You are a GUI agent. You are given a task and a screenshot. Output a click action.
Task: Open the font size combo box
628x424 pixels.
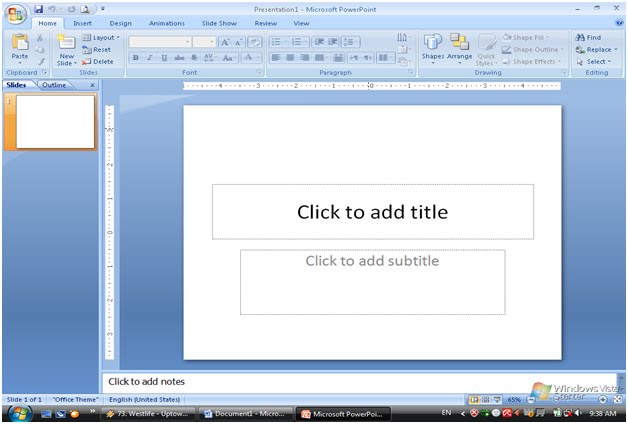click(x=204, y=42)
